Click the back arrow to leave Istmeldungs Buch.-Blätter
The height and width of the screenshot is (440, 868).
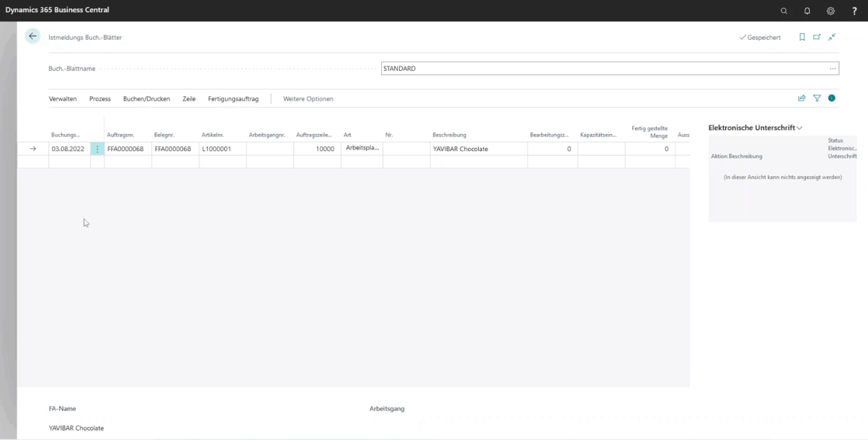pyautogui.click(x=32, y=36)
